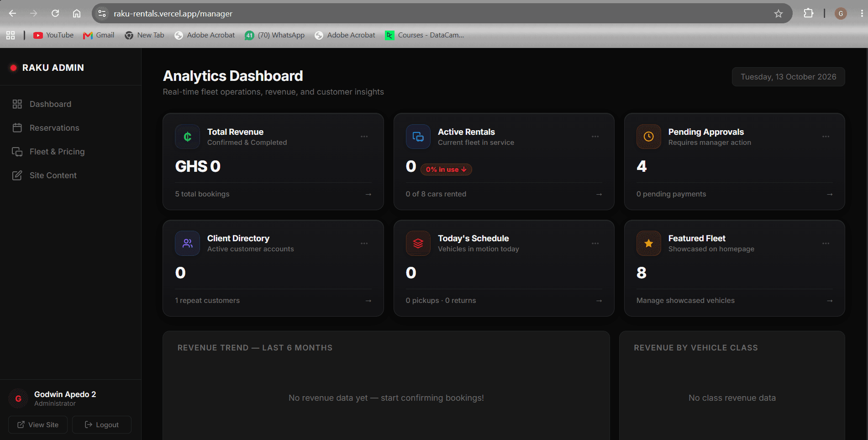Click the Godwin Apedo 2 avatar icon
Viewport: 868px width, 440px height.
pos(18,398)
